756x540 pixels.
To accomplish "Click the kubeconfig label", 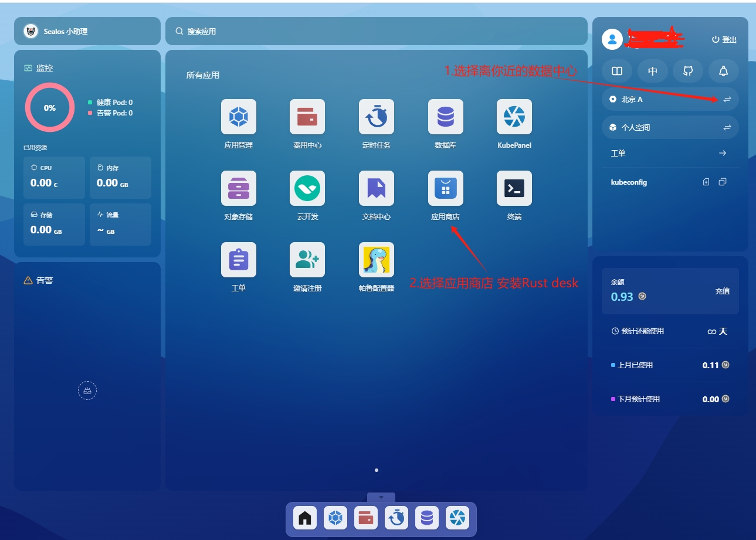I will (x=629, y=182).
